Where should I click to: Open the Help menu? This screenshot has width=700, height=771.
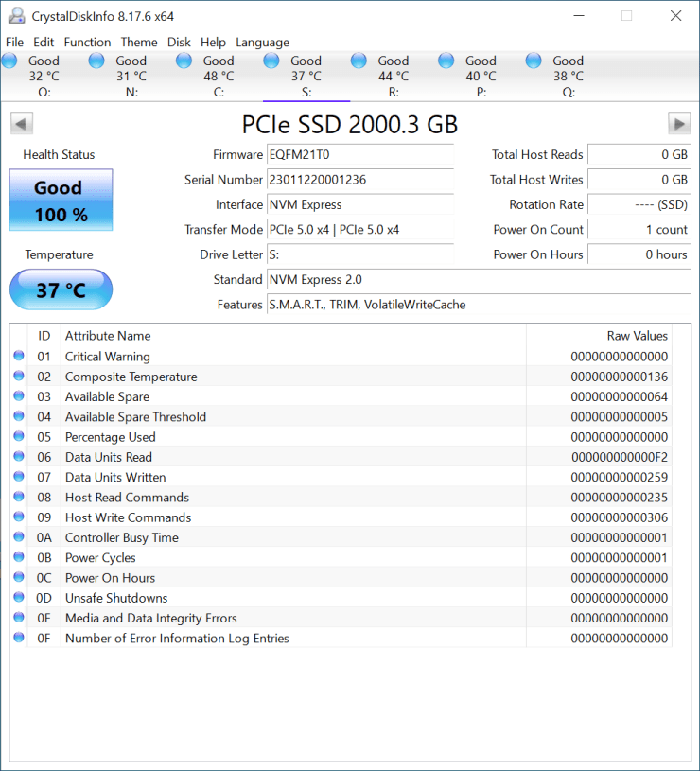pos(213,43)
